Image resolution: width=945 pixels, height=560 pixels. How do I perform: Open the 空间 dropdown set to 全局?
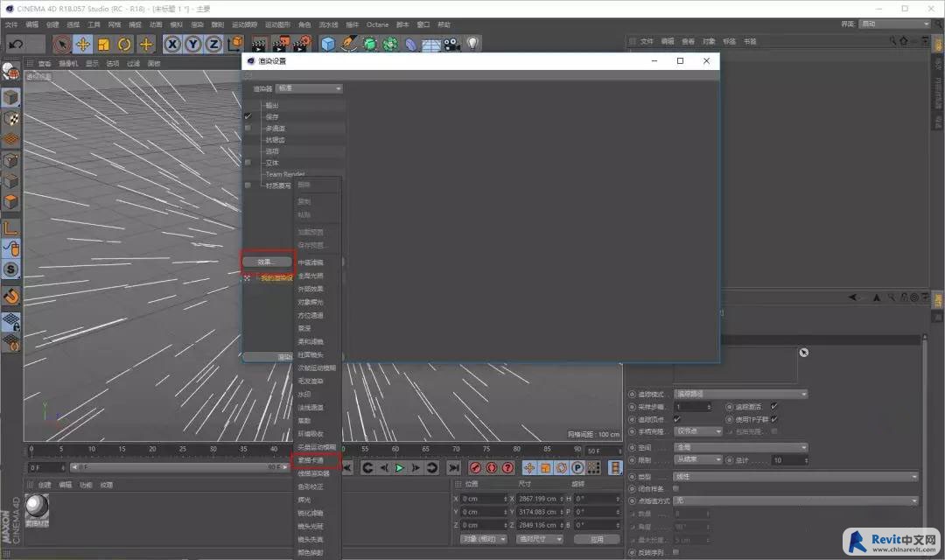point(740,447)
